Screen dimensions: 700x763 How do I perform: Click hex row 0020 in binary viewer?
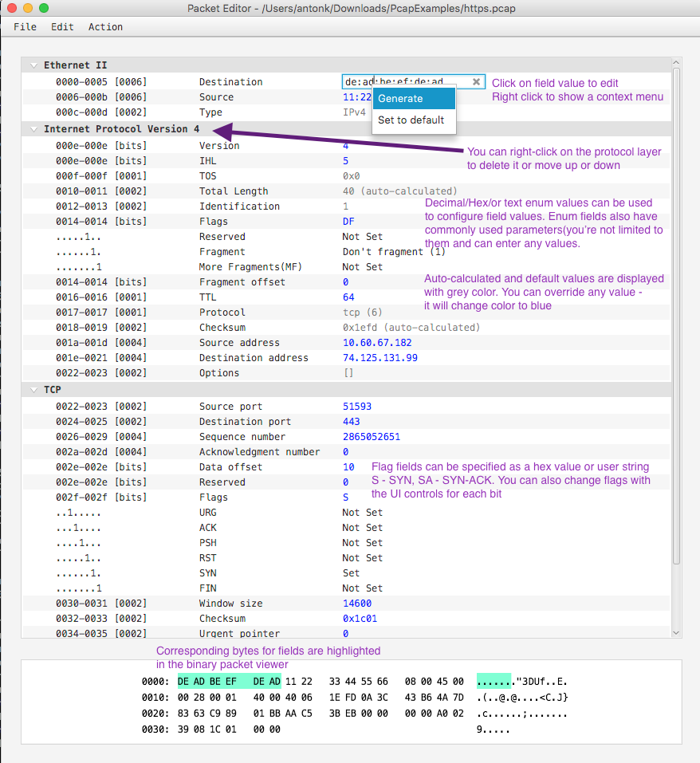click(354, 714)
